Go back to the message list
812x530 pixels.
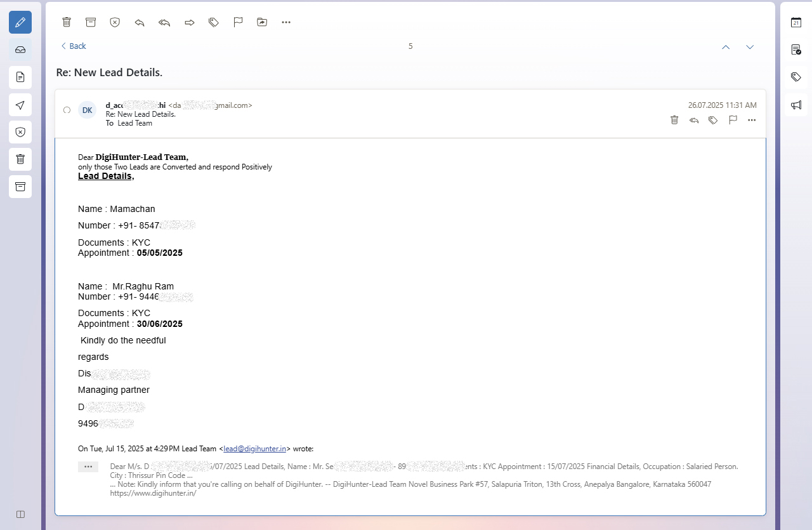click(74, 46)
